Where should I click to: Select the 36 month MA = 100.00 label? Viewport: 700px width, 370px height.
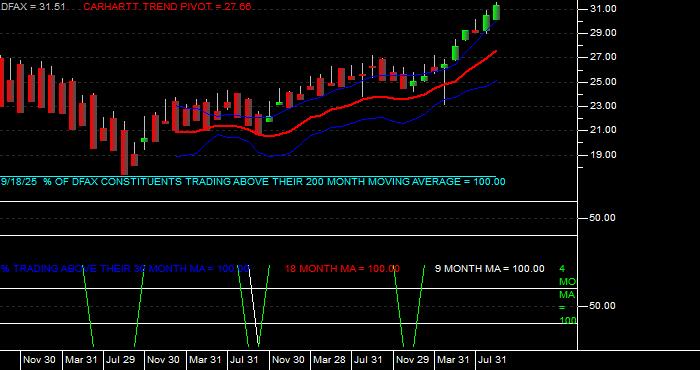[125, 269]
